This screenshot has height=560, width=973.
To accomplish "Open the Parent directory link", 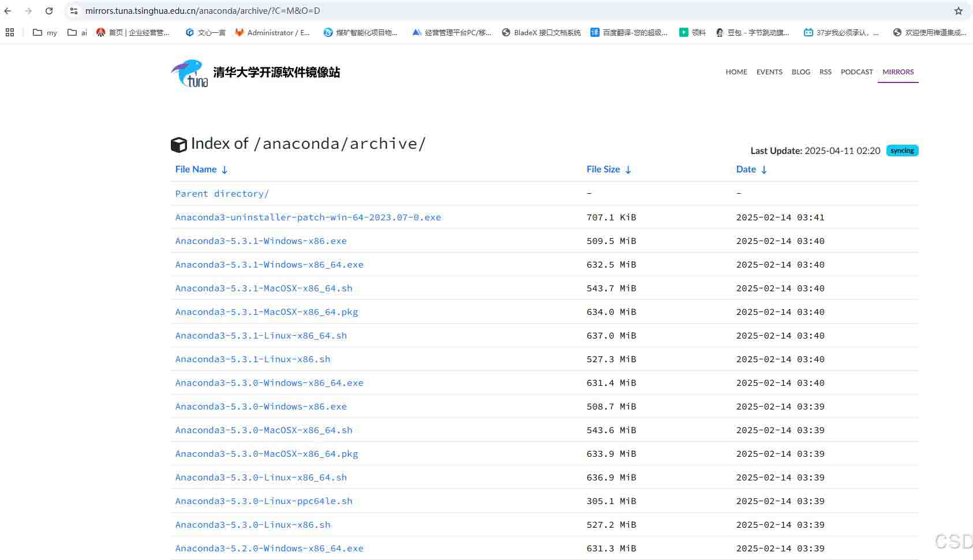I will pos(222,194).
